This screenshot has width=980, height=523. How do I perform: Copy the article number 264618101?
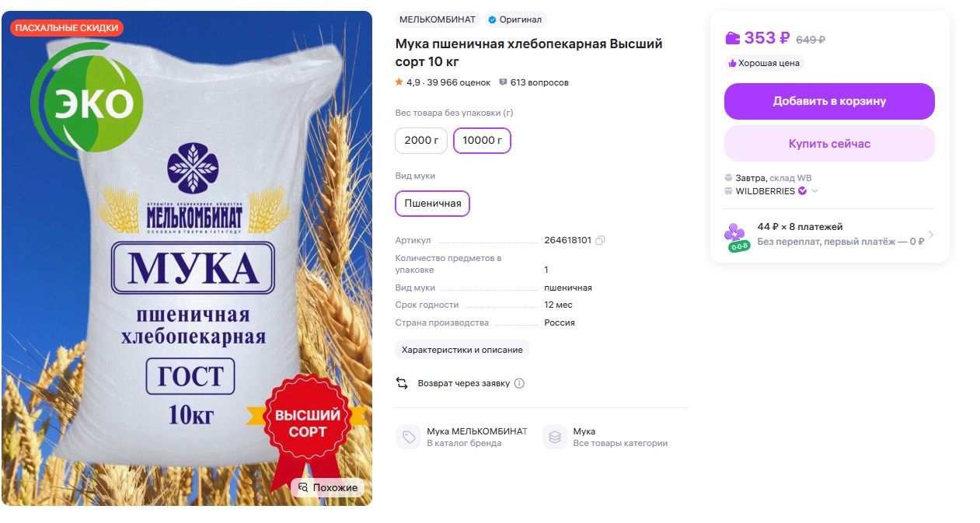point(600,241)
